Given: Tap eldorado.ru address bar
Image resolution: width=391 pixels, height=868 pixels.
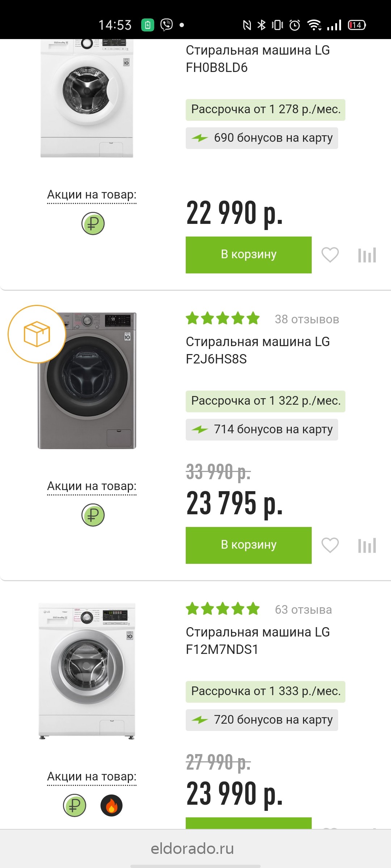Looking at the screenshot, I should point(192,848).
